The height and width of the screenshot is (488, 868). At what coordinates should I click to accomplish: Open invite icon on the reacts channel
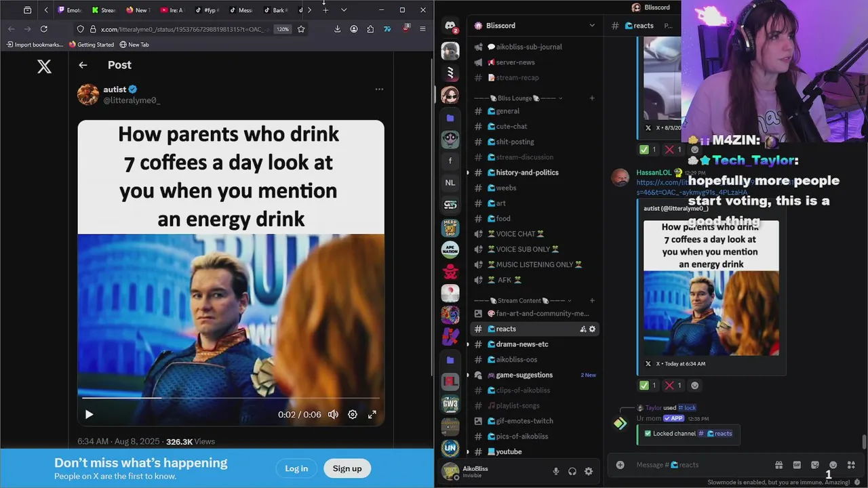pos(583,329)
